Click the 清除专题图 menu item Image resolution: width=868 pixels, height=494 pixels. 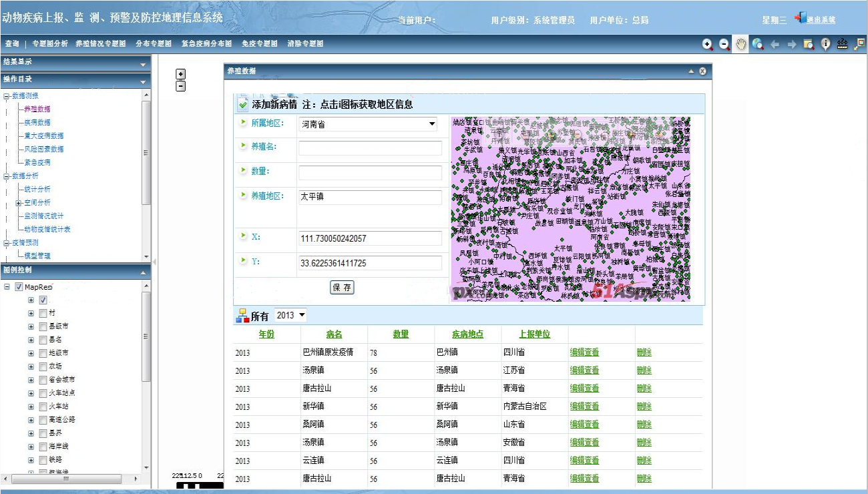coord(305,43)
